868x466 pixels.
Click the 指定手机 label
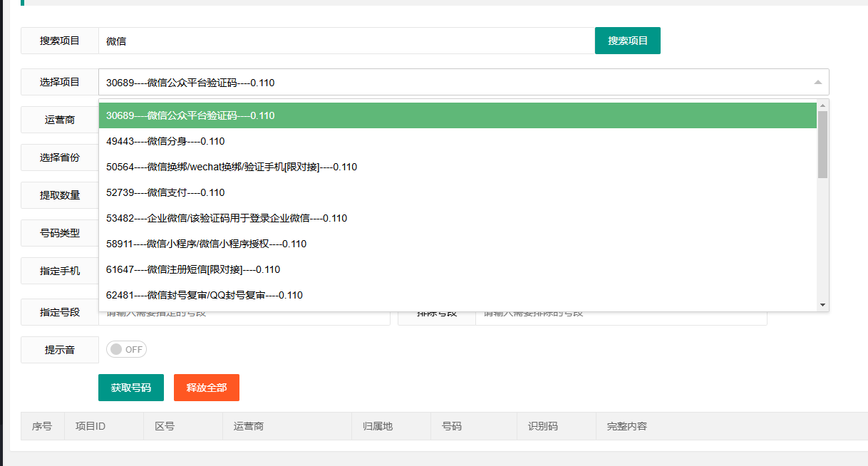[60, 271]
